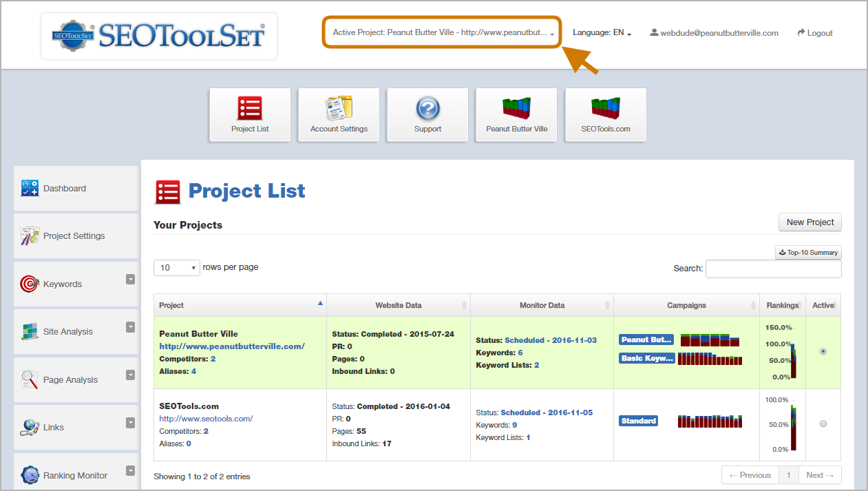868x491 pixels.
Task: Click the Links sidebar icon
Action: pos(30,427)
